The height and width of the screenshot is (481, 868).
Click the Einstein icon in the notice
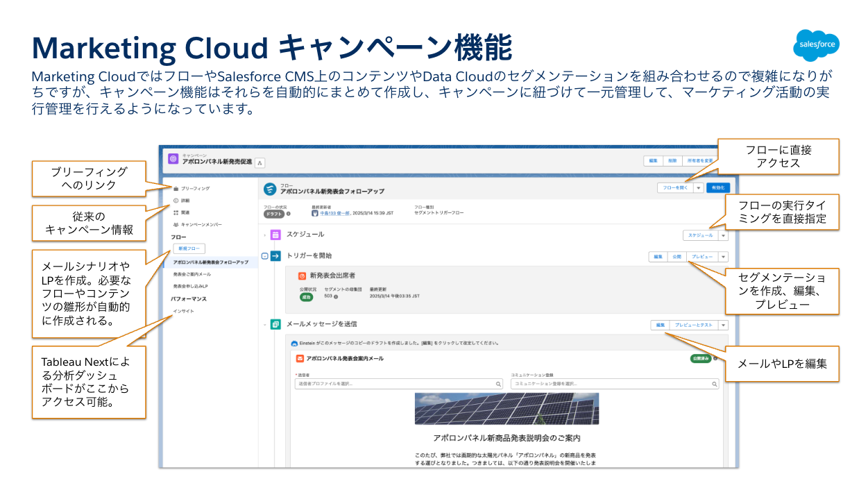point(294,343)
